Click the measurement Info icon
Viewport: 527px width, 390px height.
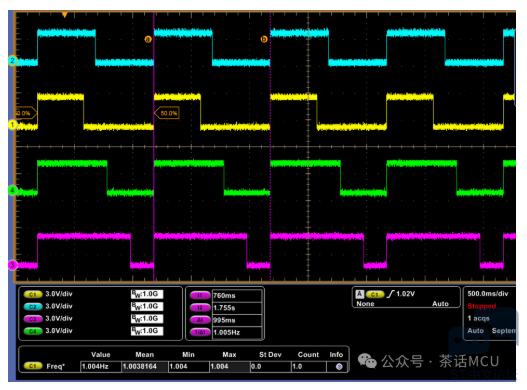[339, 366]
